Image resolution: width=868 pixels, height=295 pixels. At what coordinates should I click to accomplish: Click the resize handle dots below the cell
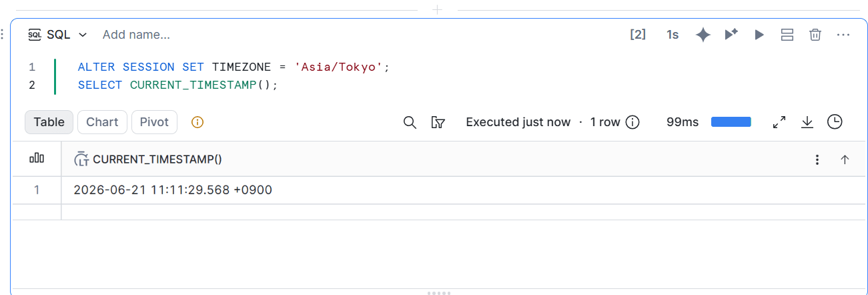[x=438, y=292]
